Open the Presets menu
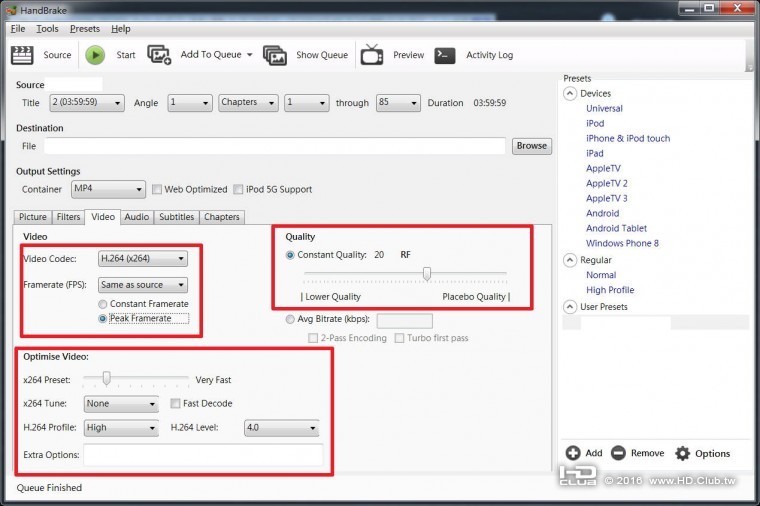The width and height of the screenshot is (760, 506). point(84,29)
